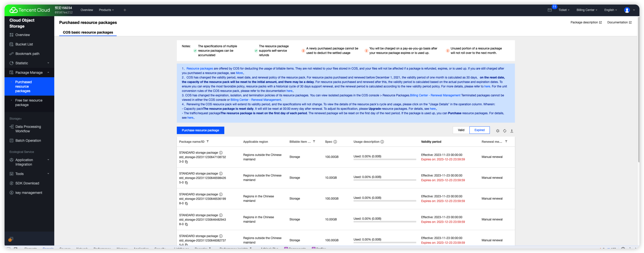Click info icon for package std_storage-202311230647108732
644x253 pixels.
pos(221,153)
